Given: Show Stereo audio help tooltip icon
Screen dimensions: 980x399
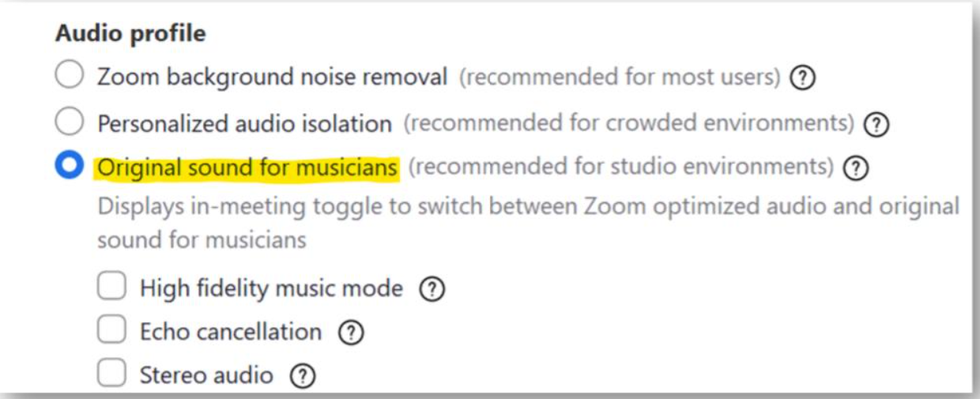Looking at the screenshot, I should pyautogui.click(x=303, y=376).
